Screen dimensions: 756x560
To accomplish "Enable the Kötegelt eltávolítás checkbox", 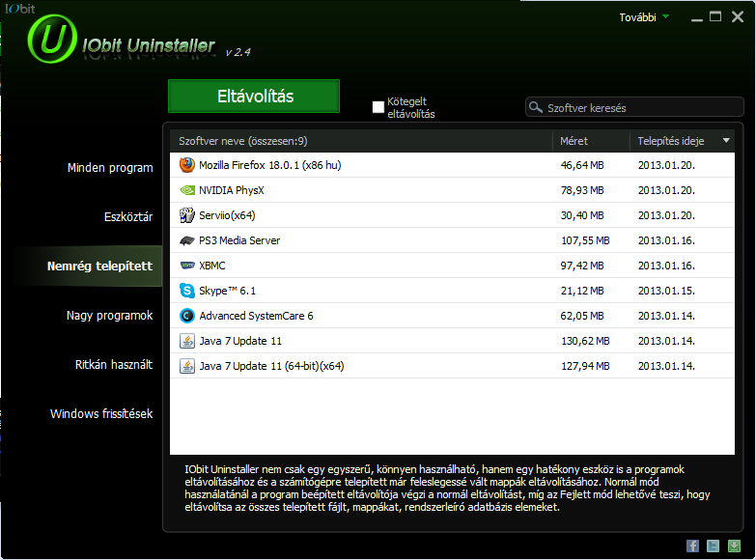I will pyautogui.click(x=378, y=107).
